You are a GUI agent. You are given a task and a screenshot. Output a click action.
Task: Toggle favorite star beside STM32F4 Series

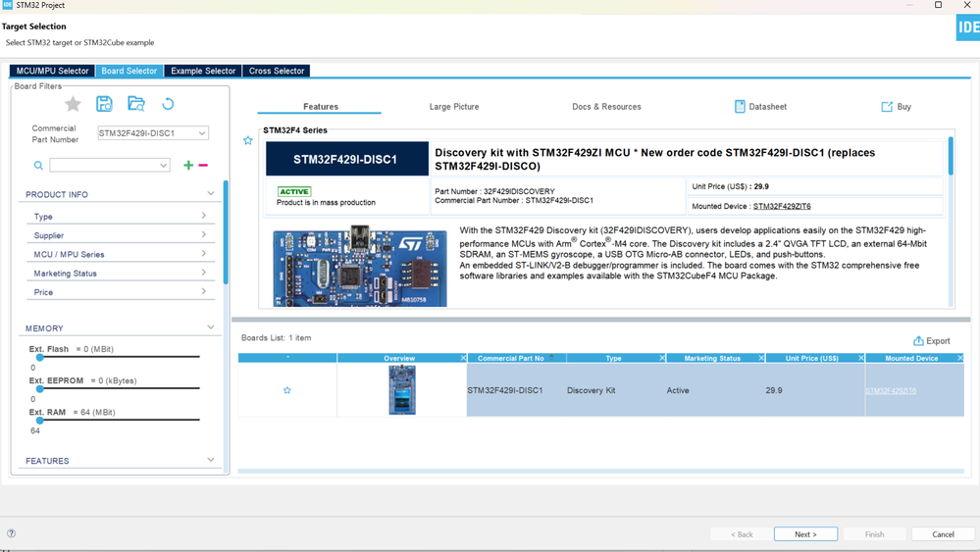coord(248,140)
